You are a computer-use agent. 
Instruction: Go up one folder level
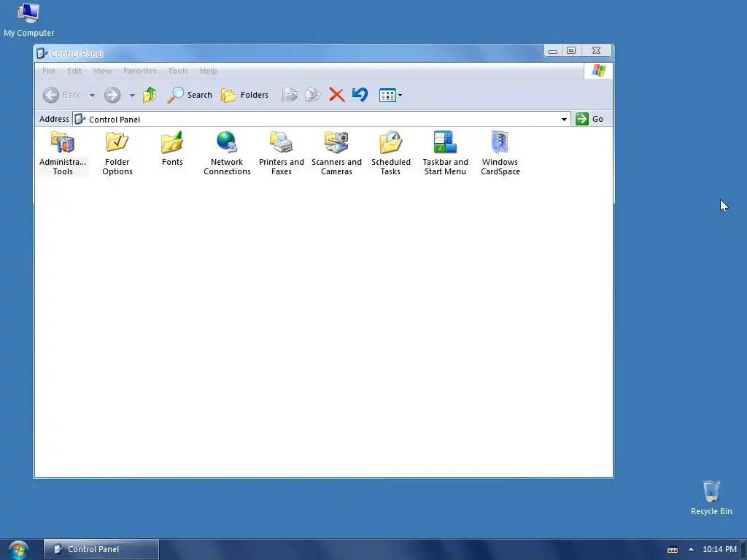[150, 95]
